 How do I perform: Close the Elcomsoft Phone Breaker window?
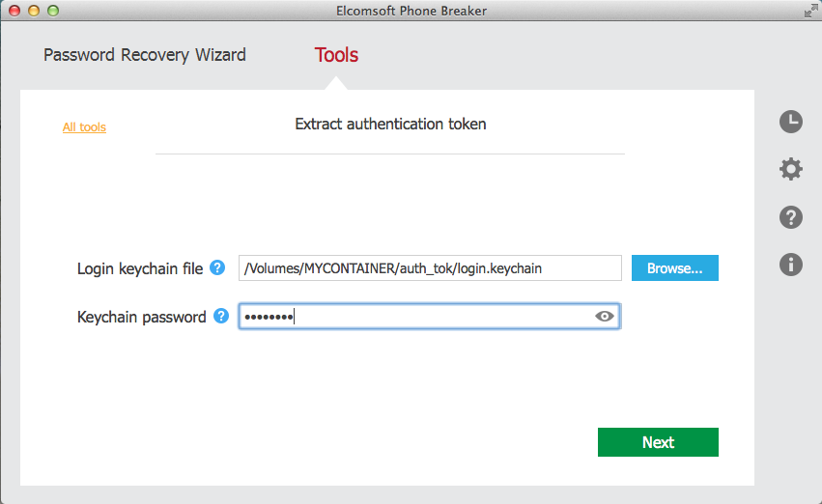pos(14,11)
